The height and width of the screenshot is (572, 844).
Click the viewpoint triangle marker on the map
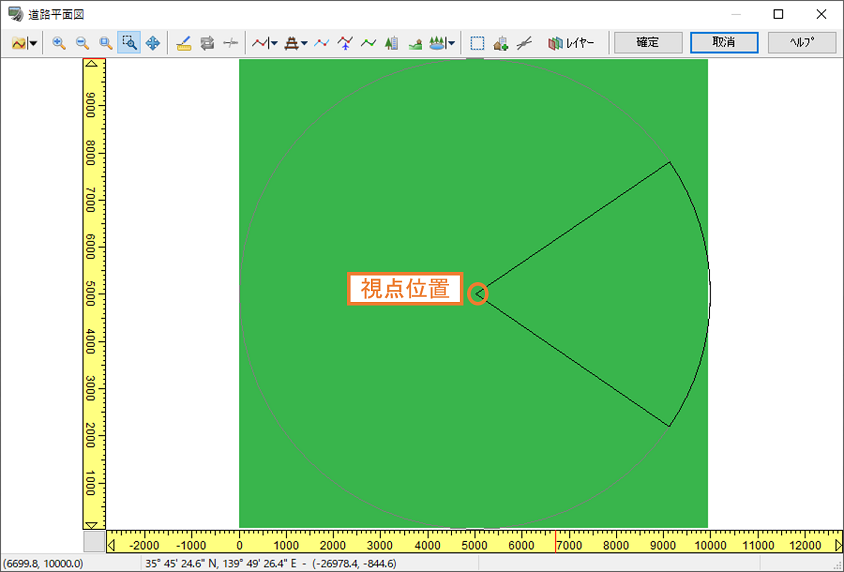click(x=479, y=294)
